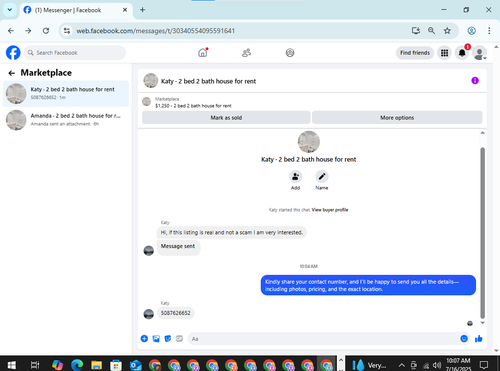Open Microsoft Store from taskbar
The image size is (500, 371).
pyautogui.click(x=116, y=365)
